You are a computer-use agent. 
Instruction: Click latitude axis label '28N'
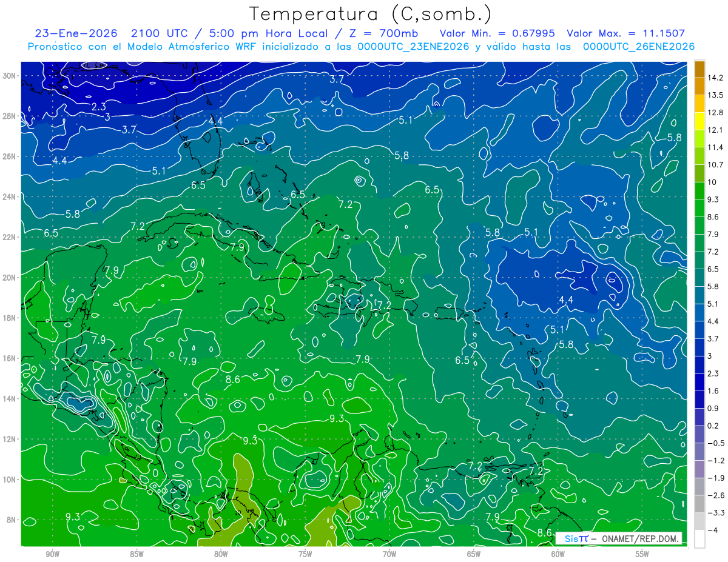(10, 116)
